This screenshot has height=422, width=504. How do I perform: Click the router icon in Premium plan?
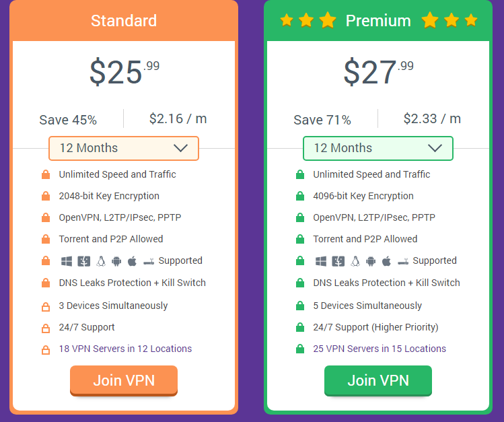(403, 262)
